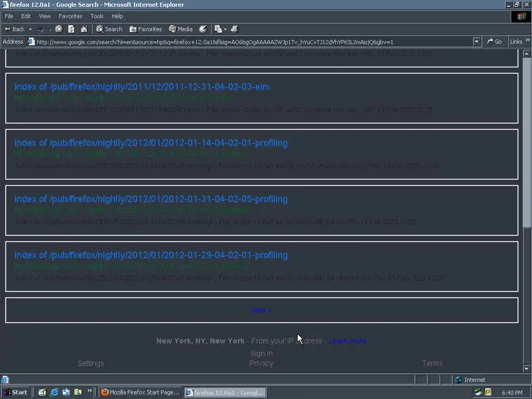
Task: Open the Media pane toolbar button
Action: point(181,29)
